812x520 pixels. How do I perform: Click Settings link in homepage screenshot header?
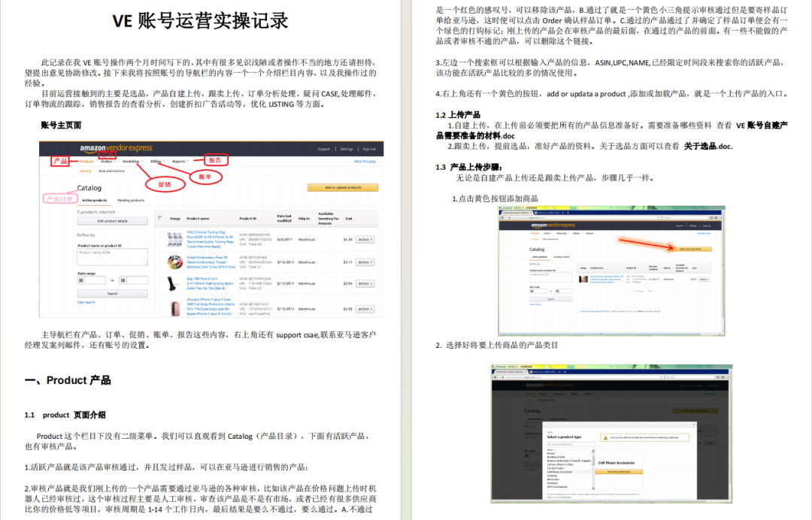pyautogui.click(x=347, y=149)
